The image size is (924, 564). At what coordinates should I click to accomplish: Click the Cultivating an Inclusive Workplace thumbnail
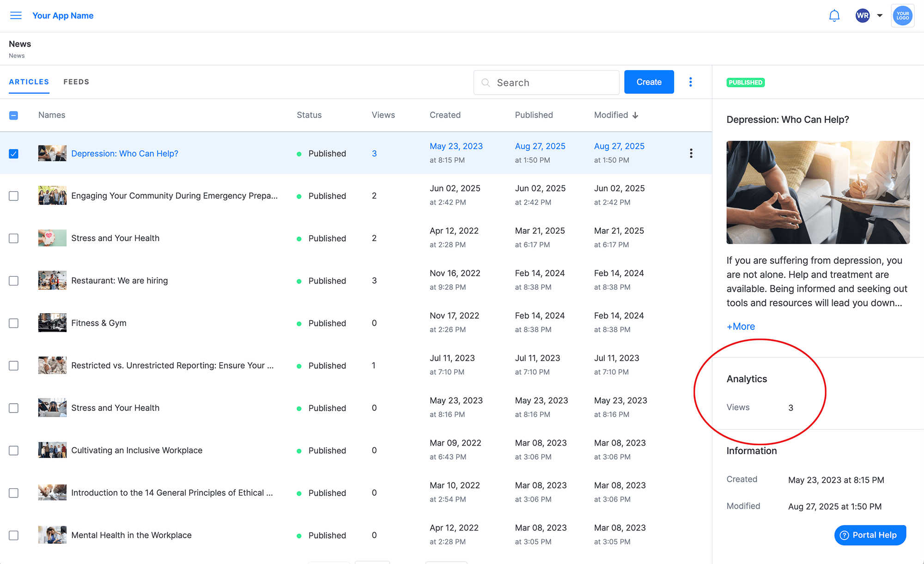52,450
